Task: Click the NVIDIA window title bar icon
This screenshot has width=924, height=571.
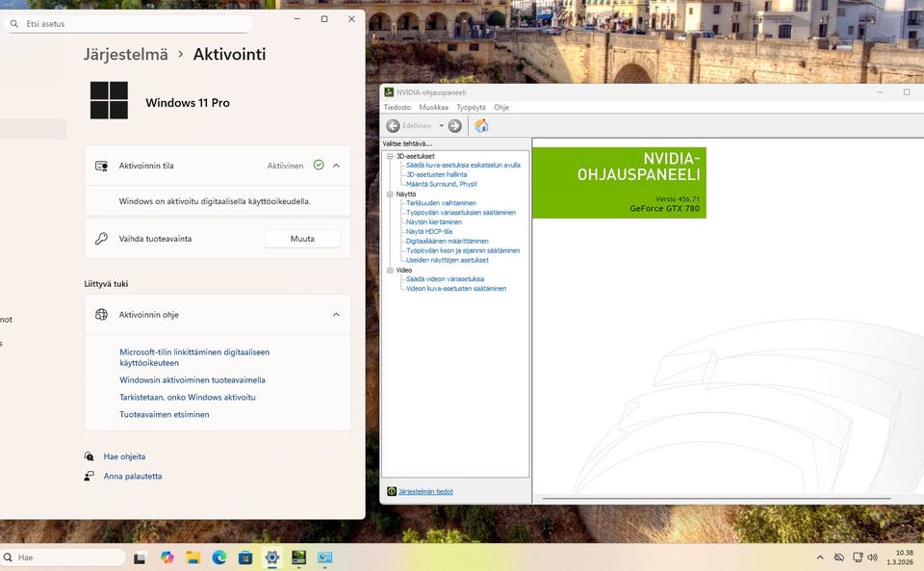Action: pos(389,91)
